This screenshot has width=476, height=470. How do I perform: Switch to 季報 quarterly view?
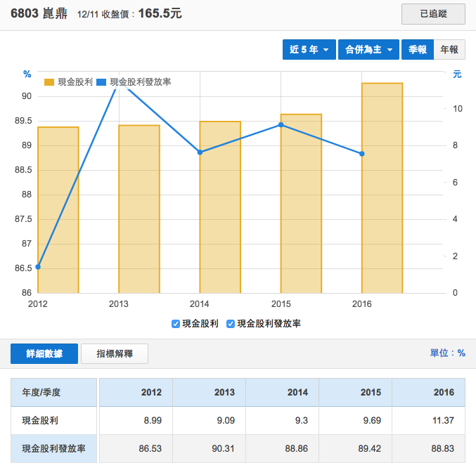417,49
